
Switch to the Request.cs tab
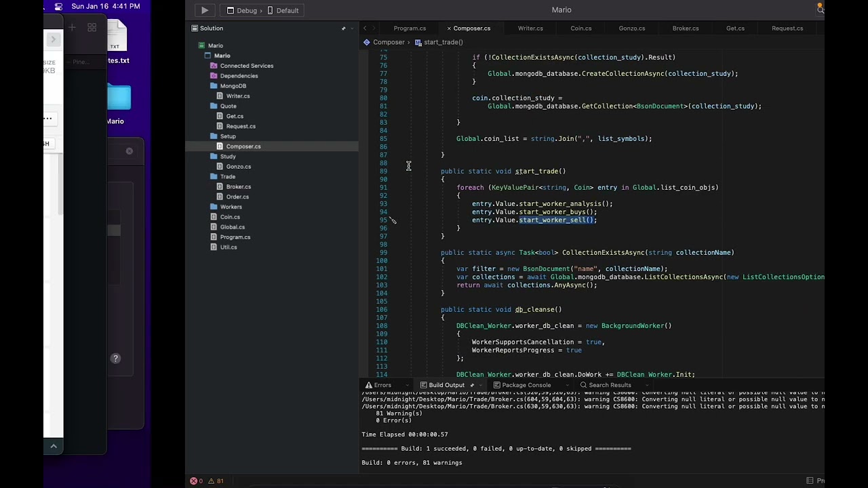tap(787, 28)
